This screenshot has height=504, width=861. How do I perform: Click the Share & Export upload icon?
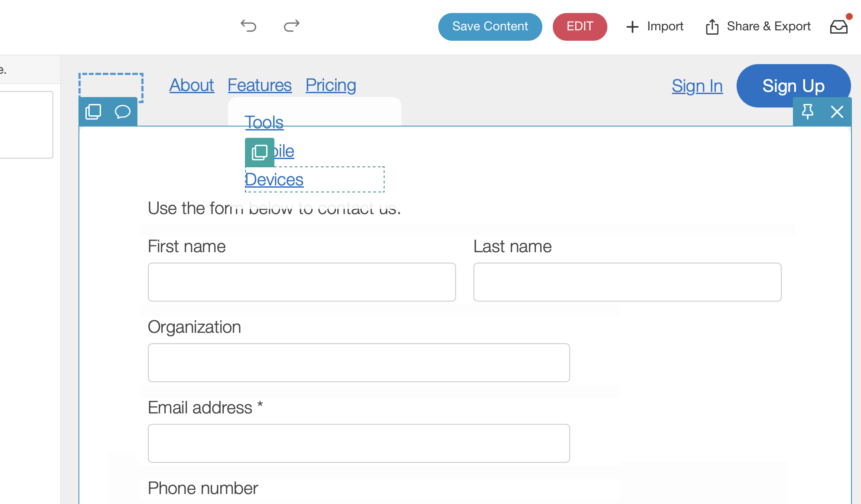711,26
